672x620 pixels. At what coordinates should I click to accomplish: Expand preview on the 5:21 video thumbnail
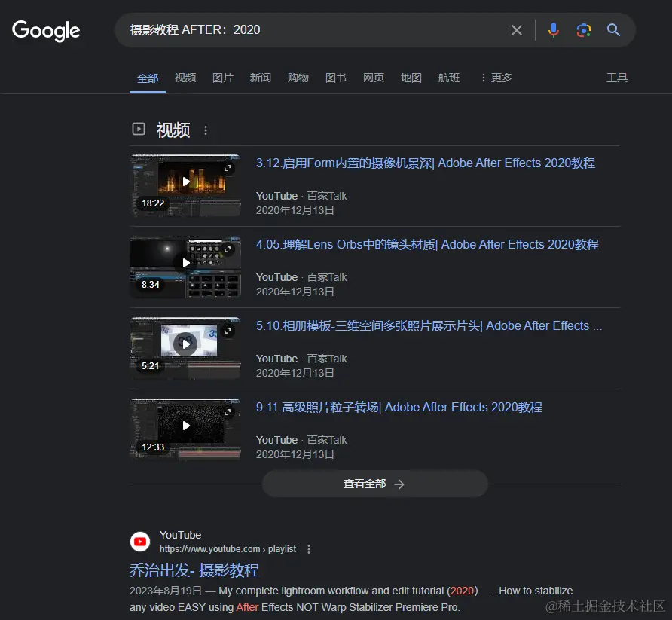tap(228, 331)
